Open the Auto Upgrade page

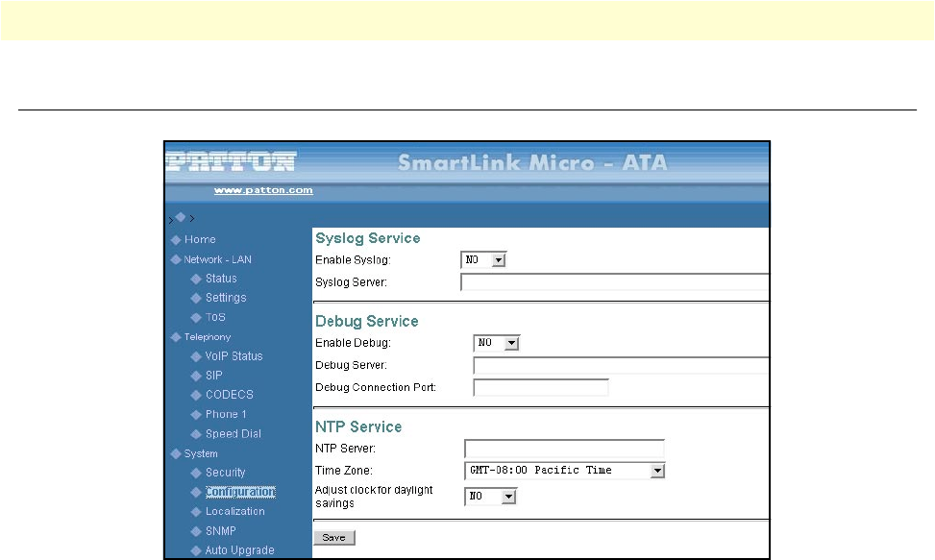(x=239, y=550)
